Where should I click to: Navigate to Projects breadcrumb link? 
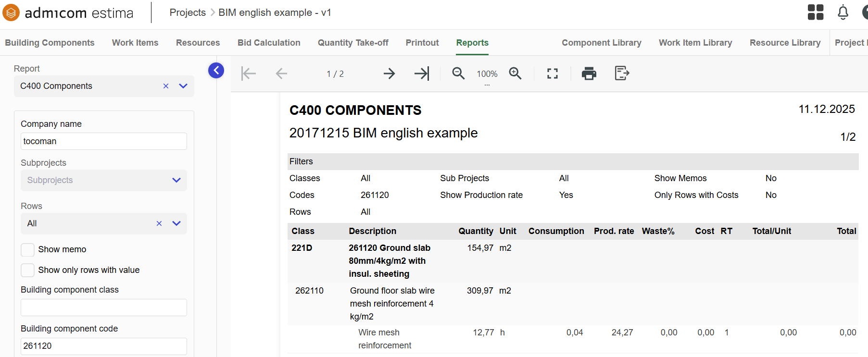point(188,12)
